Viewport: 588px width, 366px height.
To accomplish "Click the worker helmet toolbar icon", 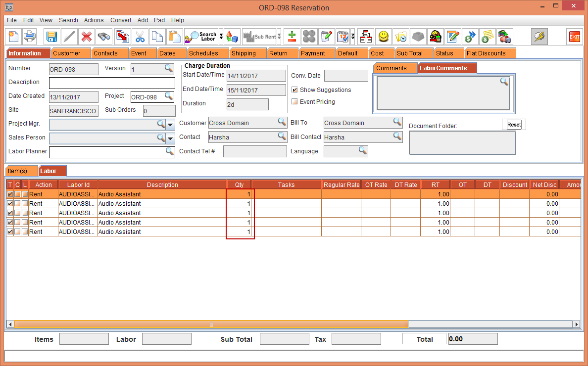I will 436,37.
